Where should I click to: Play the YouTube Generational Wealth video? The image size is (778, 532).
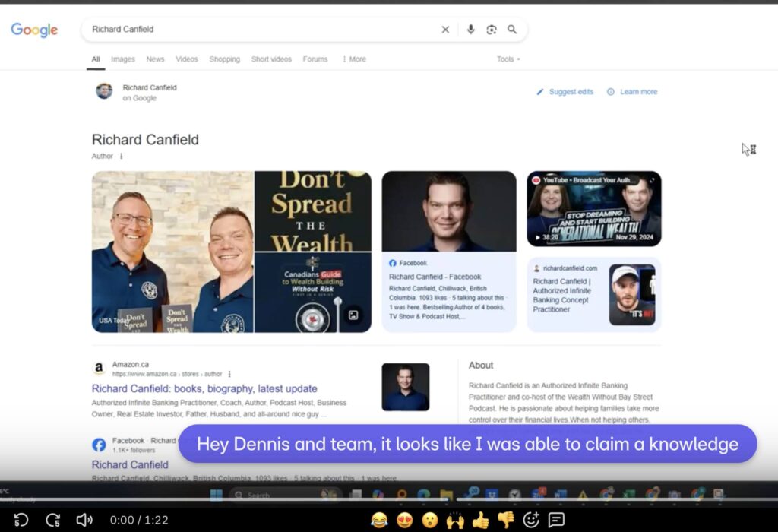coord(594,208)
